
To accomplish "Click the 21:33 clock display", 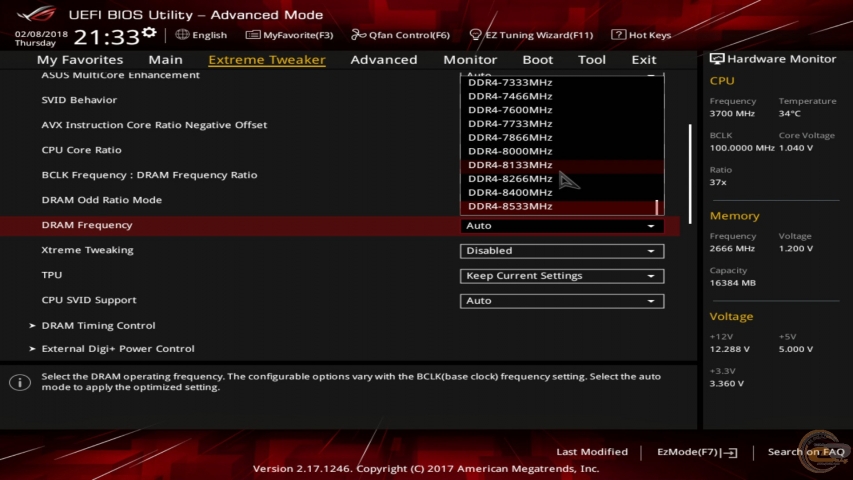I will point(107,38).
